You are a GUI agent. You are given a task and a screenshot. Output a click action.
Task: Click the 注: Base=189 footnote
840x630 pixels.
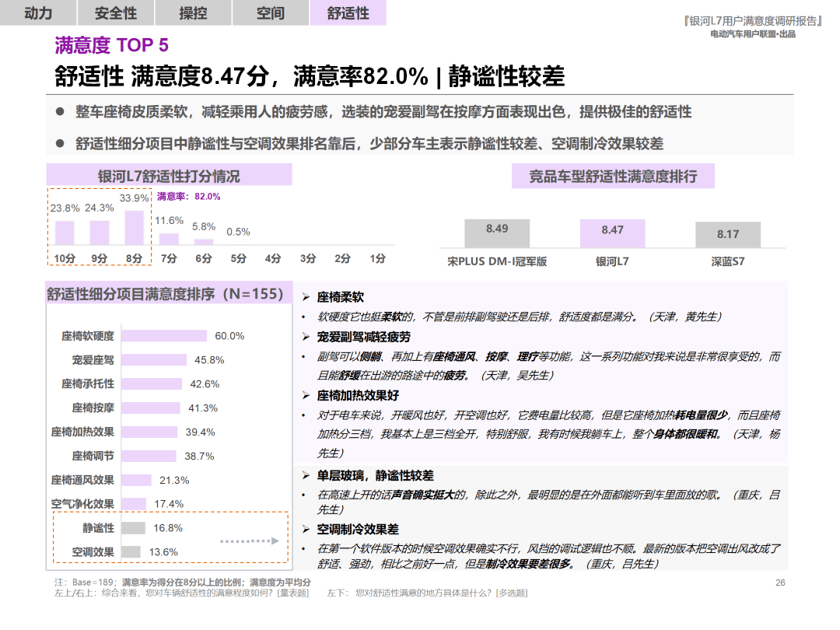(183, 582)
